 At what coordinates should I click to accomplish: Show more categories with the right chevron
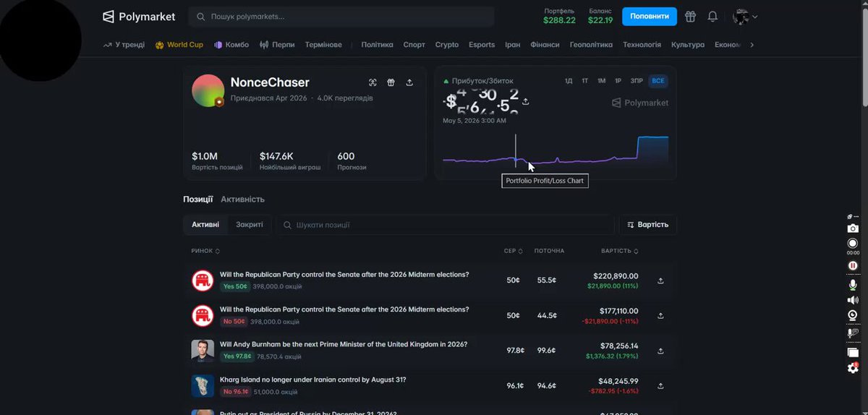coord(752,45)
